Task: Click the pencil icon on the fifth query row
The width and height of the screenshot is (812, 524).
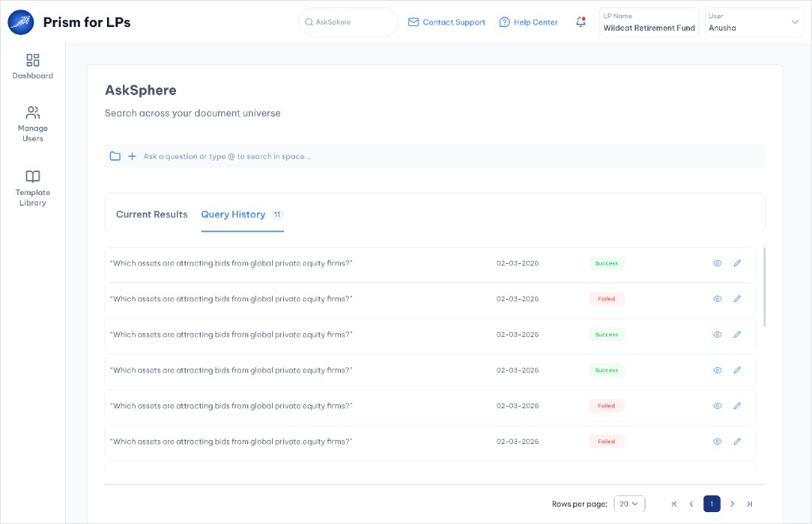Action: pyautogui.click(x=737, y=406)
